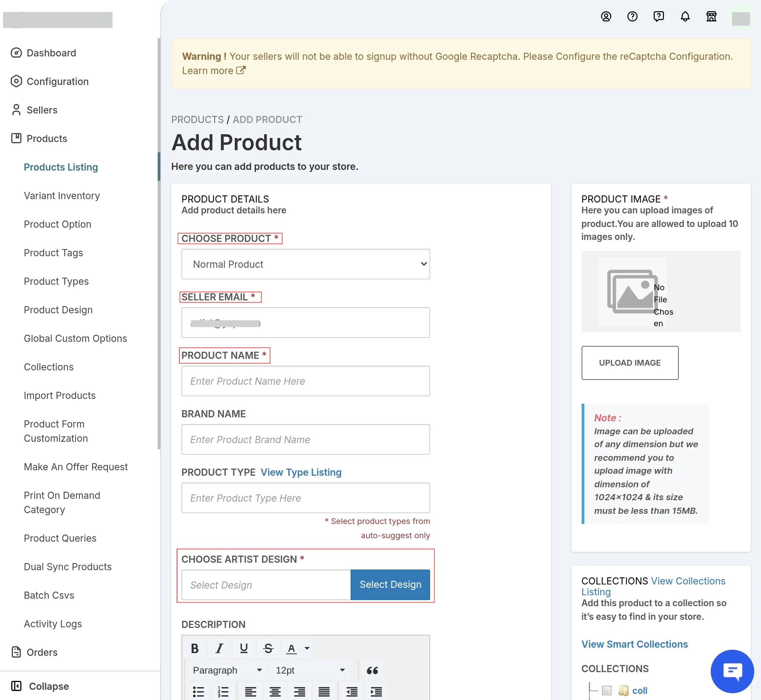The height and width of the screenshot is (700, 761).
Task: Click the Brand Name input field
Action: pyautogui.click(x=305, y=439)
